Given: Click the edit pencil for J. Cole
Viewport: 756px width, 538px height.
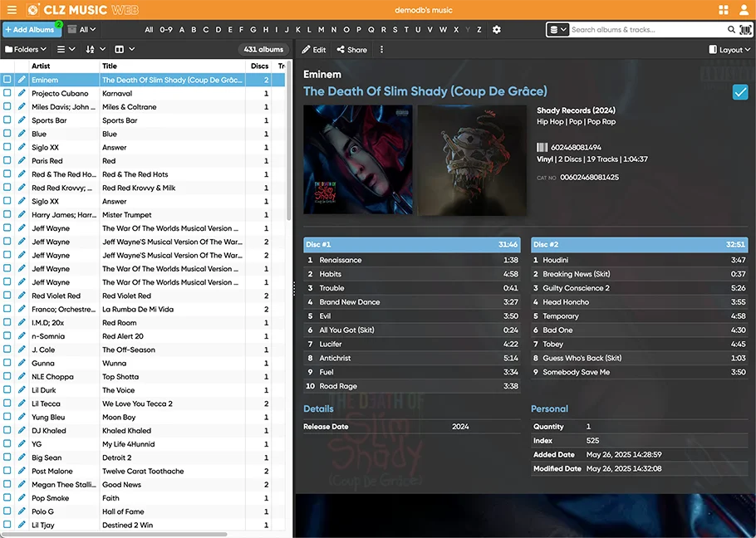Looking at the screenshot, I should [22, 350].
